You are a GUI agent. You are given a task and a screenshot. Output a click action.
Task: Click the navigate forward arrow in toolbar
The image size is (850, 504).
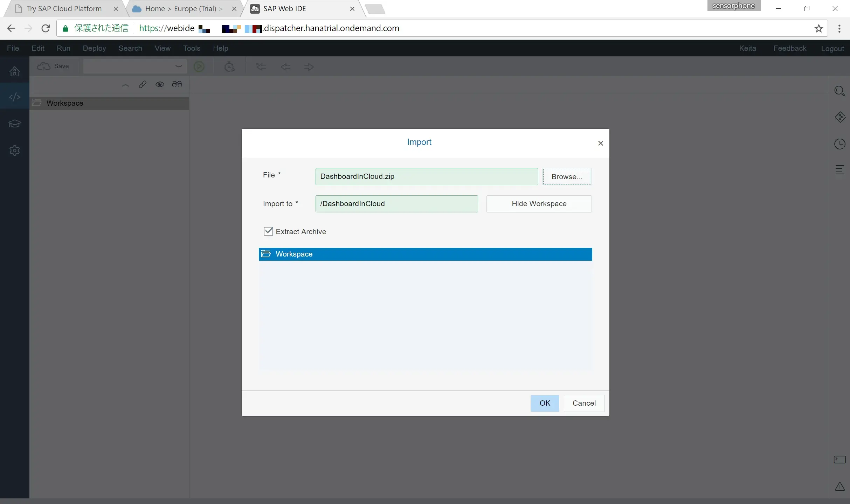tap(309, 67)
